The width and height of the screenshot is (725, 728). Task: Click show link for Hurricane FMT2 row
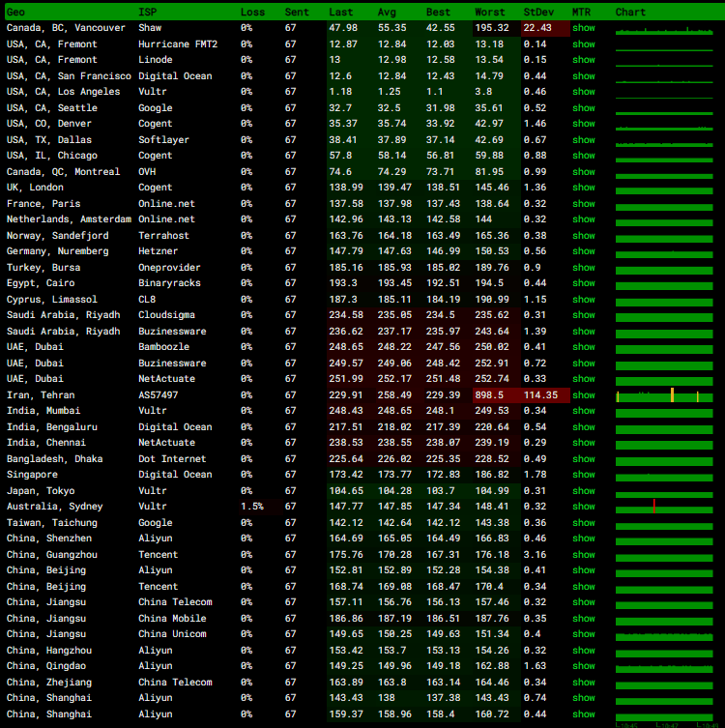[x=584, y=44]
